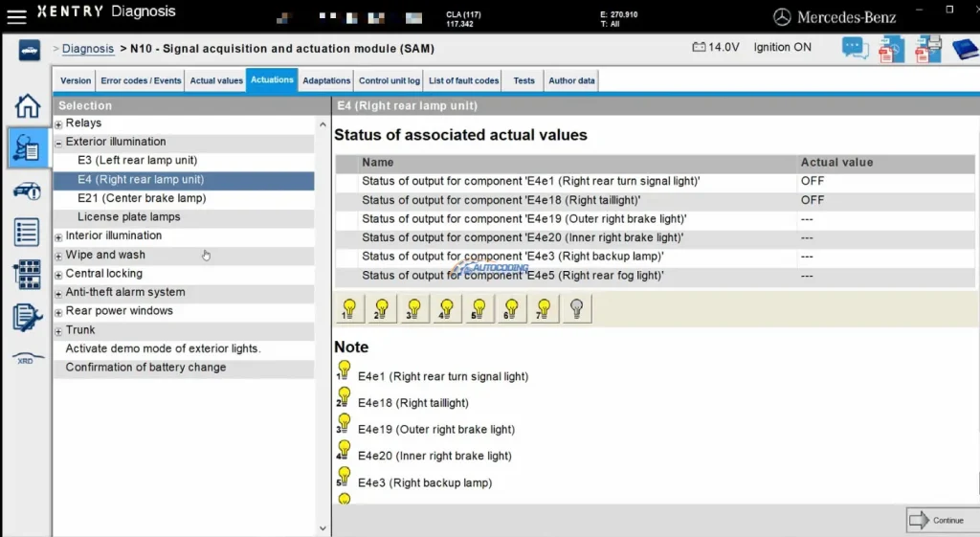Open the blue help book icon
980x537 pixels.
tap(964, 48)
